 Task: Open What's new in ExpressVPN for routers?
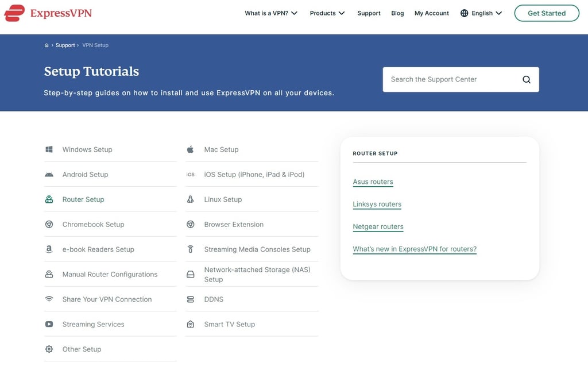[415, 249]
